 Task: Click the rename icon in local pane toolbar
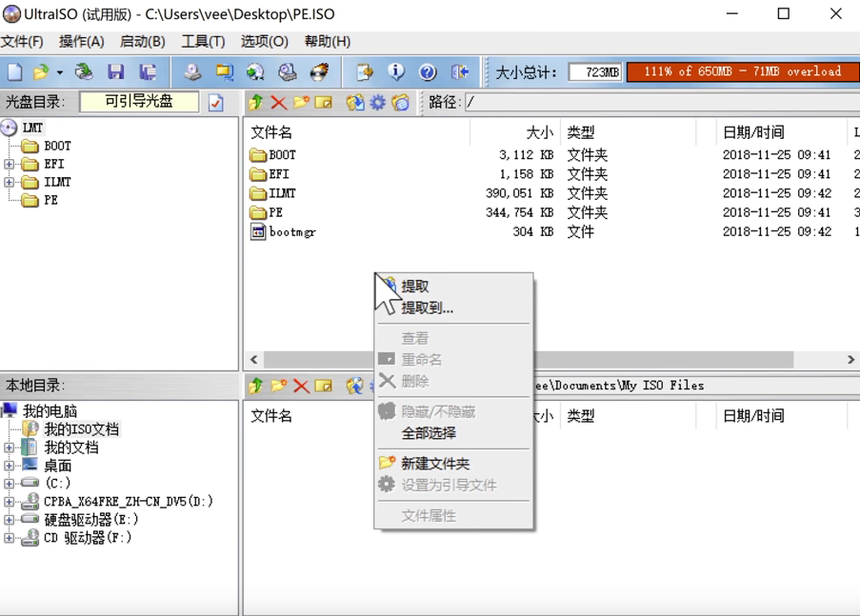(324, 386)
